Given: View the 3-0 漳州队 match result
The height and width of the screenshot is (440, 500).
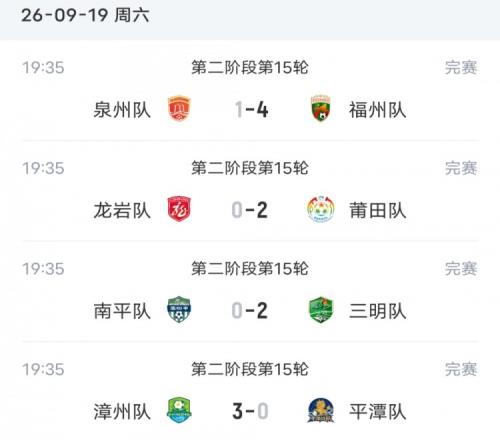Looking at the screenshot, I should point(250,411).
